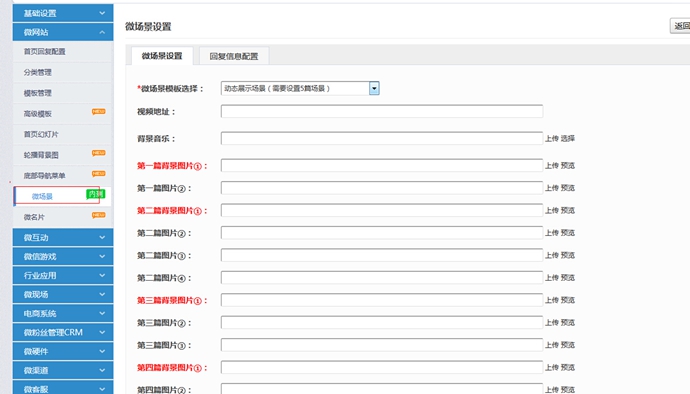The height and width of the screenshot is (394, 690).
Task: Select the 微场景 sidebar item
Action: [x=63, y=196]
